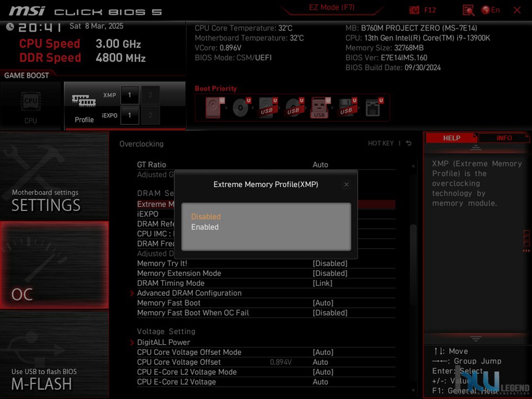Click scroll-up arrow of settings list
The image size is (532, 399).
pos(413,166)
